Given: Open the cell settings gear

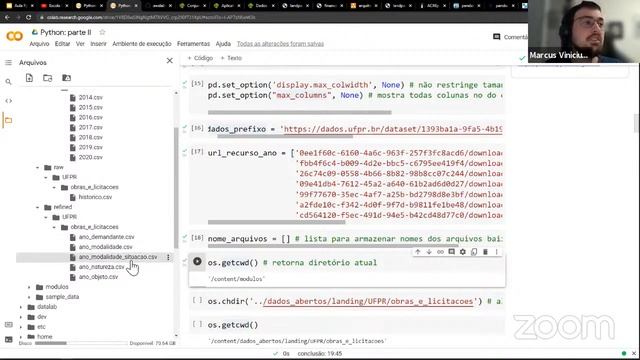Looking at the screenshot, I should pos(462,252).
